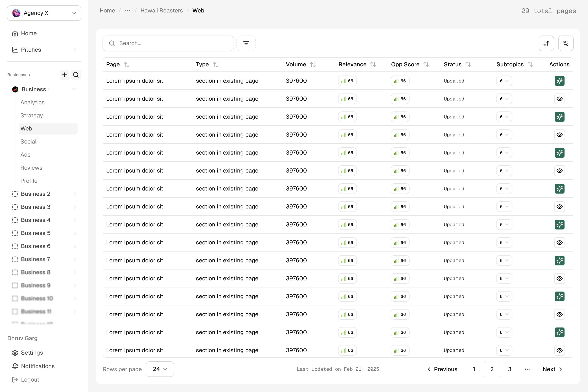Click the filter icon beside search

(246, 43)
